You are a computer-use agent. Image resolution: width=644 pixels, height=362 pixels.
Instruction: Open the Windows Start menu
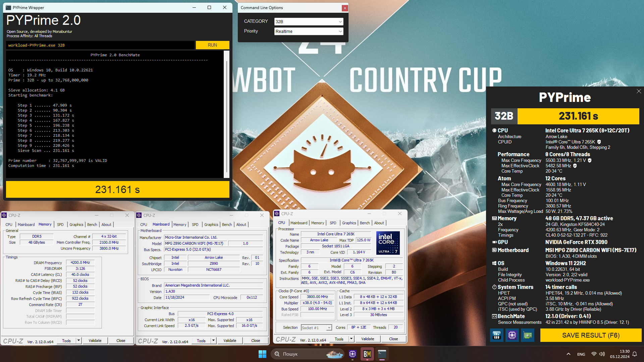pos(262,354)
